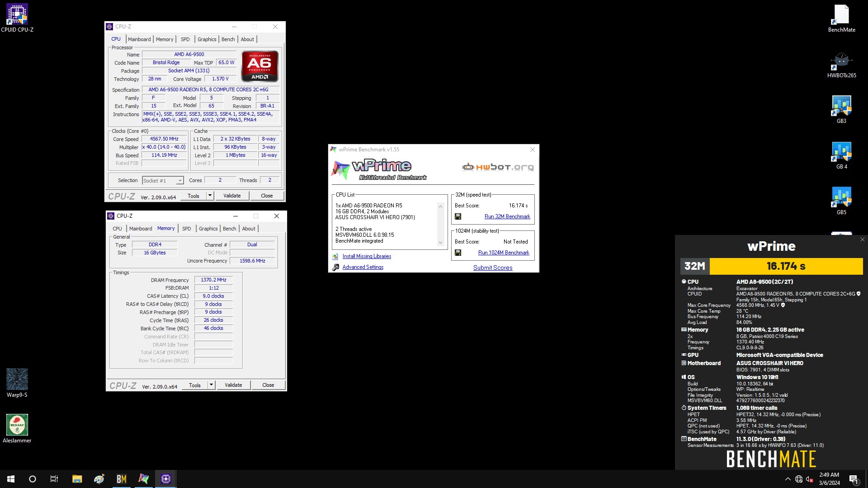Click Validate in top CPU-Z window
The height and width of the screenshot is (488, 868).
tap(232, 196)
